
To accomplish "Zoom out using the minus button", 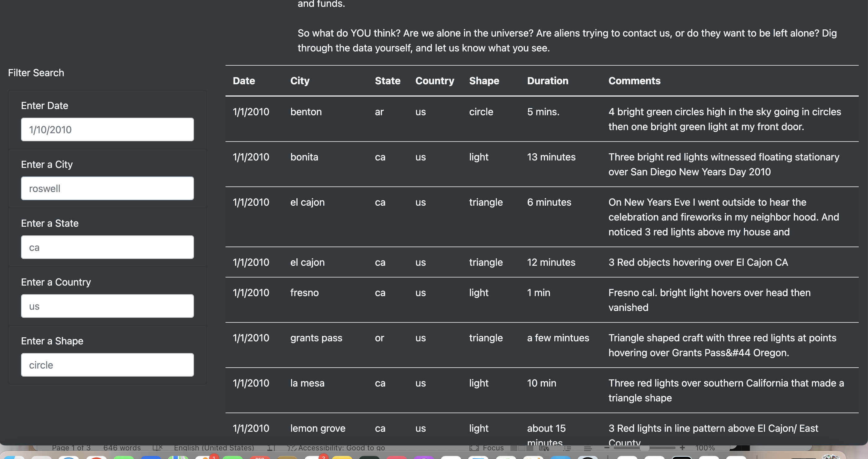I will pos(607,448).
